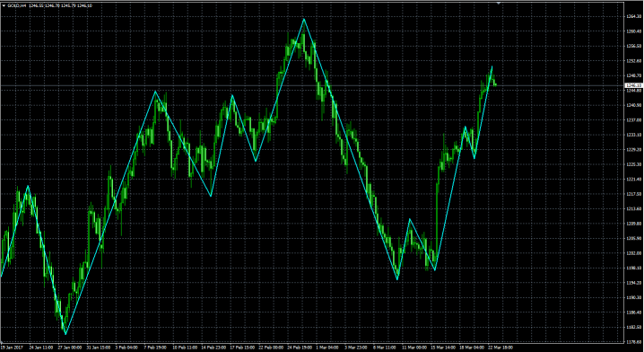Click the 24 Feb 19:00 time axis label
The height and width of the screenshot is (352, 644).
(x=299, y=348)
